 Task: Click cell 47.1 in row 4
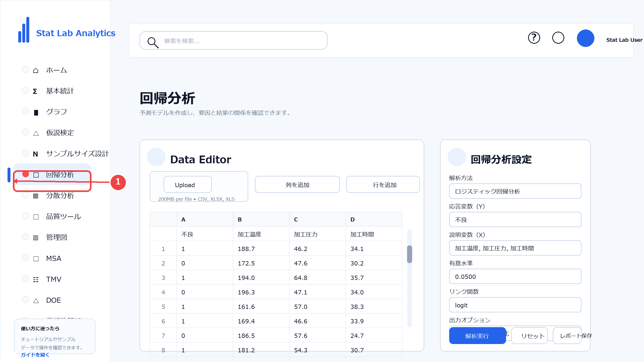tap(317, 292)
